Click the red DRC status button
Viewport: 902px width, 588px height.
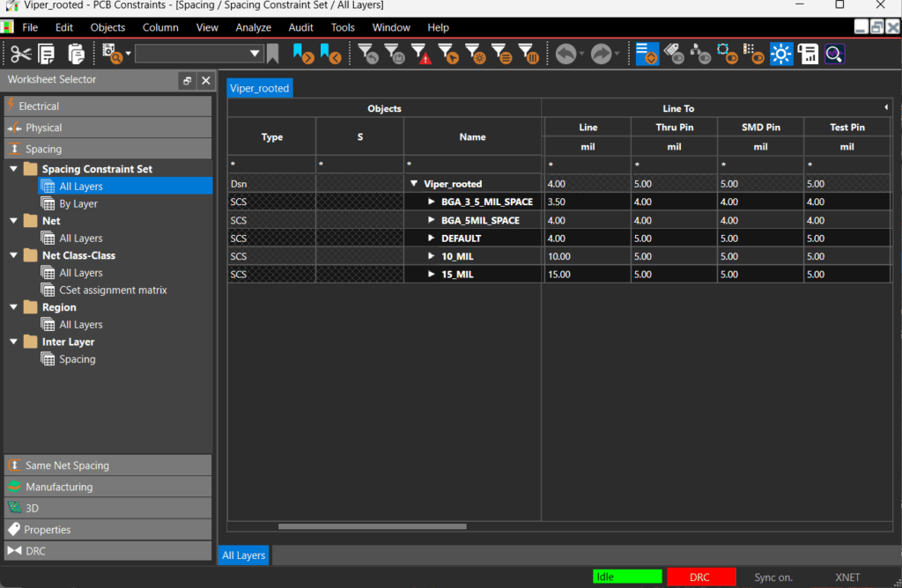point(702,577)
